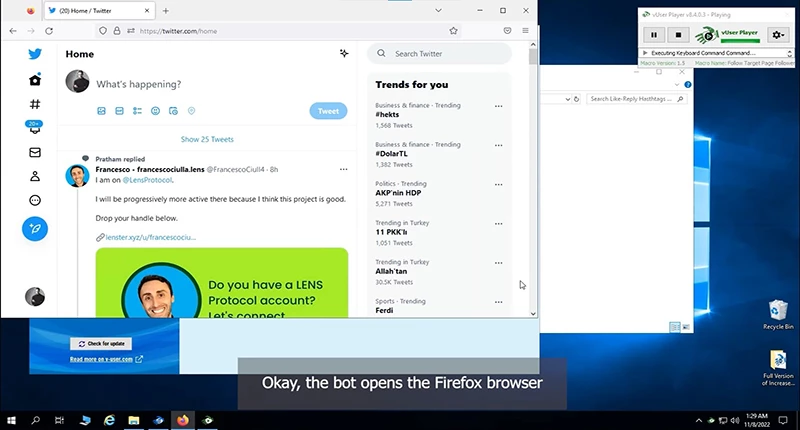Click the Twitter bird logo
Image resolution: width=800 pixels, height=430 pixels.
(x=35, y=54)
